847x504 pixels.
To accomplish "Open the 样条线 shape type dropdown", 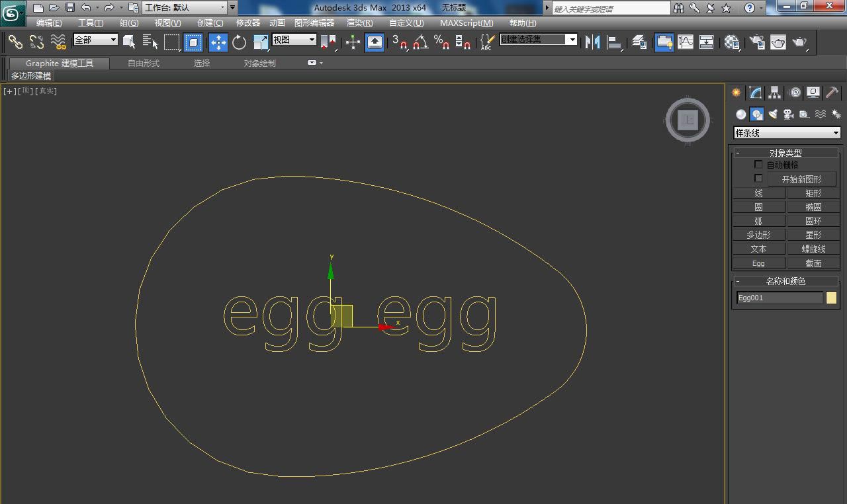I will pos(787,133).
